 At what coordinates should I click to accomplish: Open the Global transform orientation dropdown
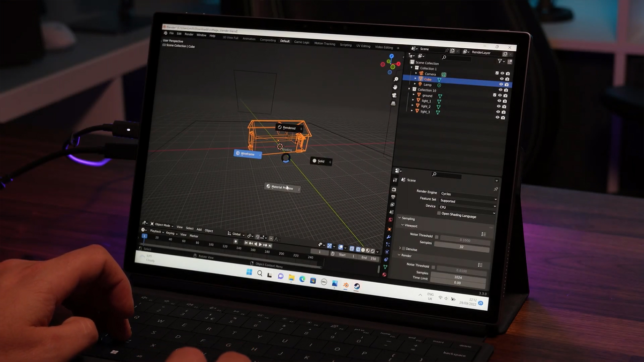(x=236, y=234)
